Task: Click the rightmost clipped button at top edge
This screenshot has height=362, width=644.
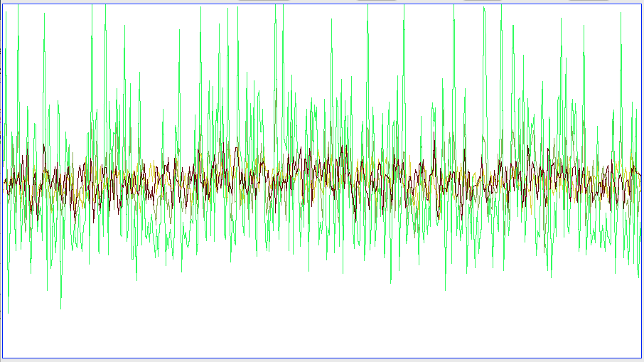Action: pyautogui.click(x=589, y=1)
